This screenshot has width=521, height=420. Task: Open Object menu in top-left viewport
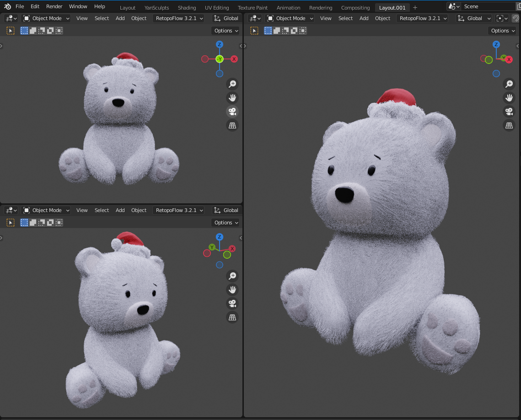[x=139, y=18]
